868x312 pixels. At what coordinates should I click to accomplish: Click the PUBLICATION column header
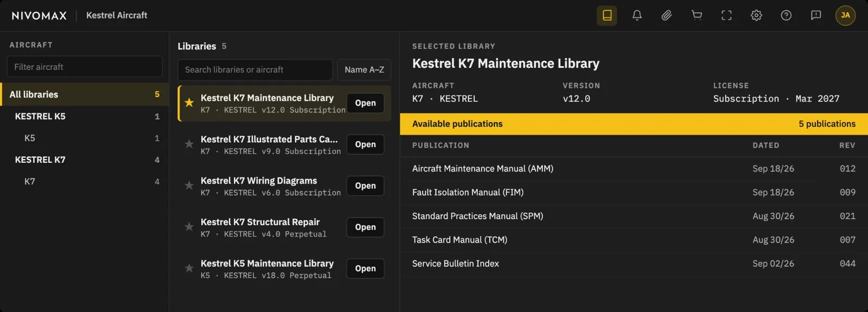(x=441, y=145)
